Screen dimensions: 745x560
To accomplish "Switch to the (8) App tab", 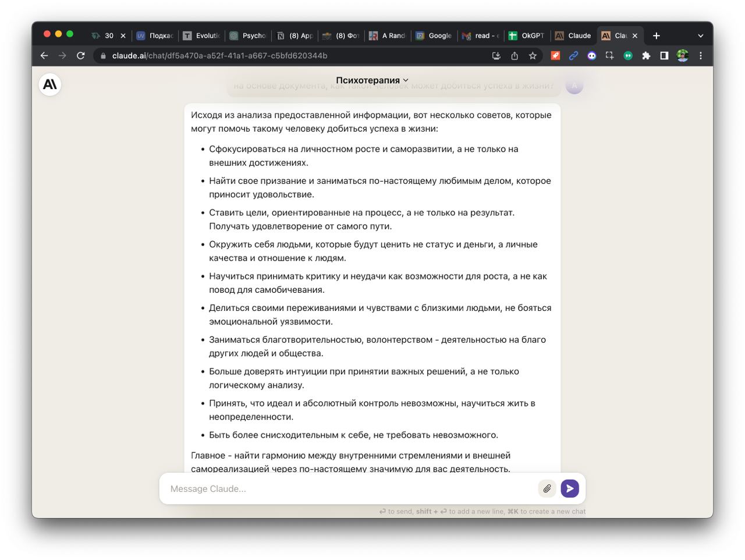I will tap(295, 36).
